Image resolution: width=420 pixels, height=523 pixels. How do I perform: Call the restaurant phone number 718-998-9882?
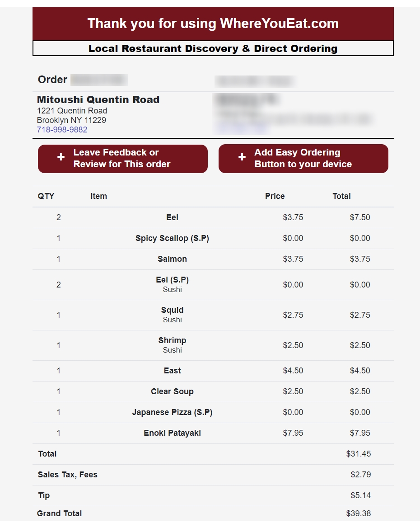click(x=62, y=130)
